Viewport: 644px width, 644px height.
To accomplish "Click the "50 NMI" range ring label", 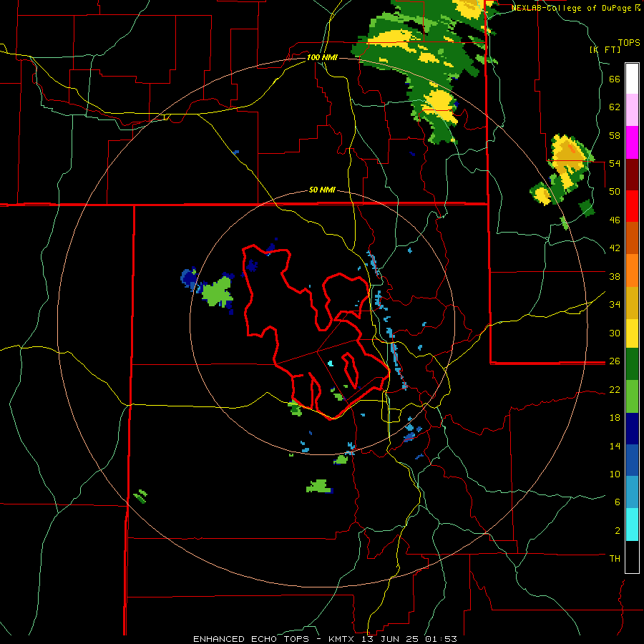I will pyautogui.click(x=322, y=190).
